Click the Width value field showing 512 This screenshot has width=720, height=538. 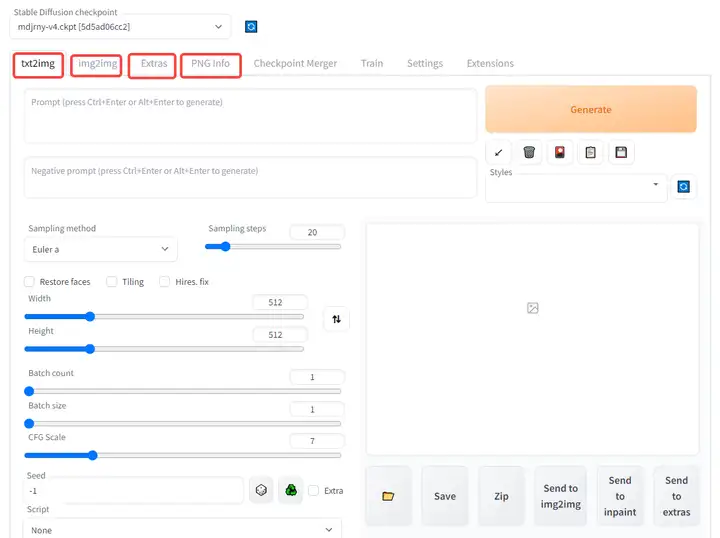pyautogui.click(x=280, y=303)
